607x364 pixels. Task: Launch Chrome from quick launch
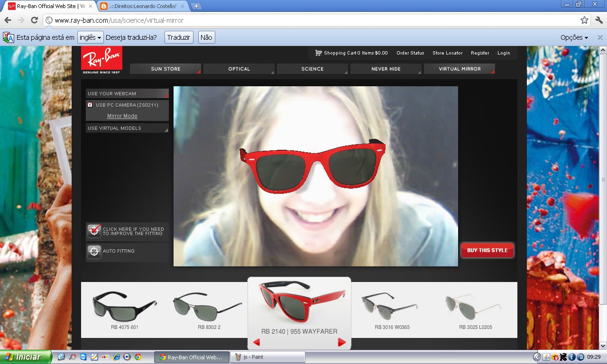138,357
